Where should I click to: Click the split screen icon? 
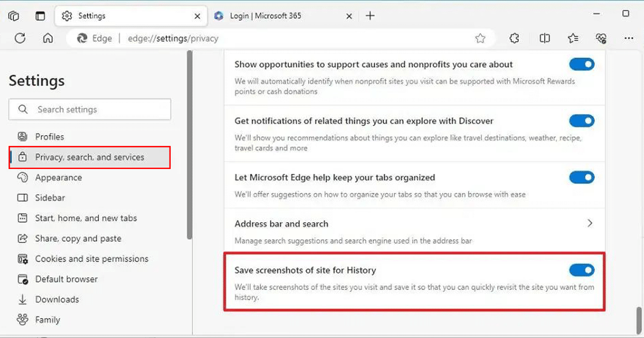[x=545, y=38]
